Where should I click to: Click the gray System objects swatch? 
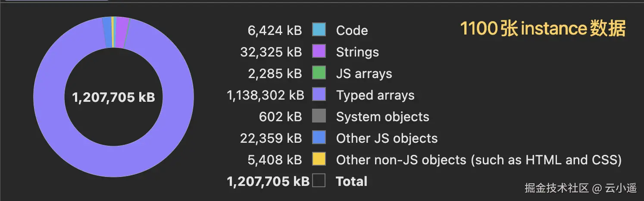[319, 116]
